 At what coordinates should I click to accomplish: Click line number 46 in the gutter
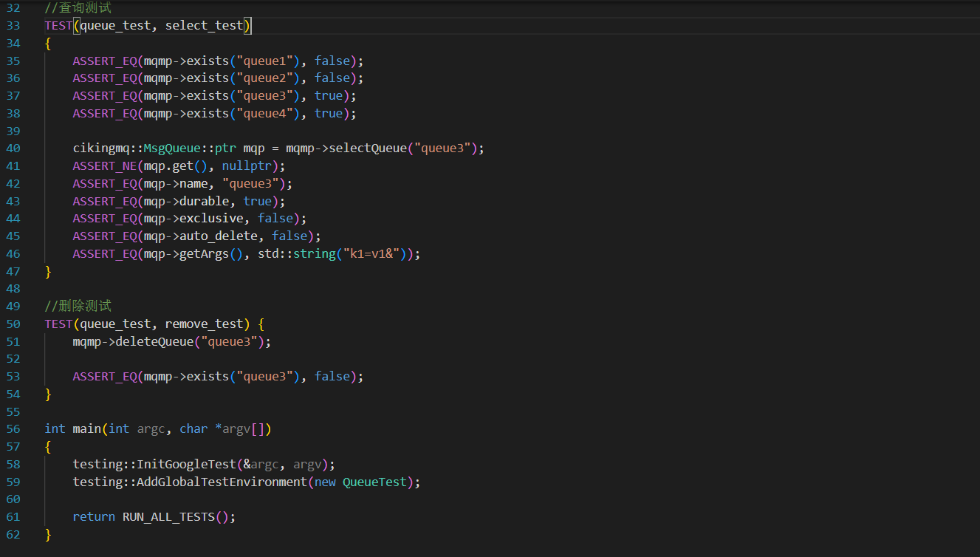(x=13, y=253)
